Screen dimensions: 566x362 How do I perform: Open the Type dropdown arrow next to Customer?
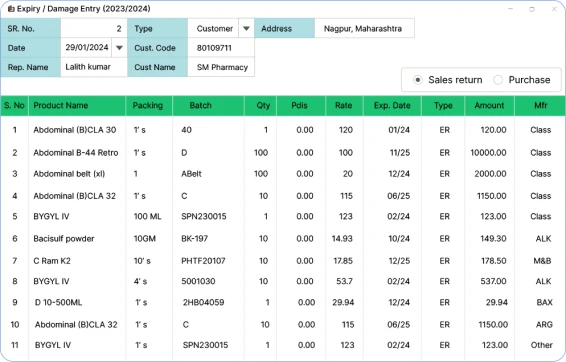pyautogui.click(x=246, y=29)
